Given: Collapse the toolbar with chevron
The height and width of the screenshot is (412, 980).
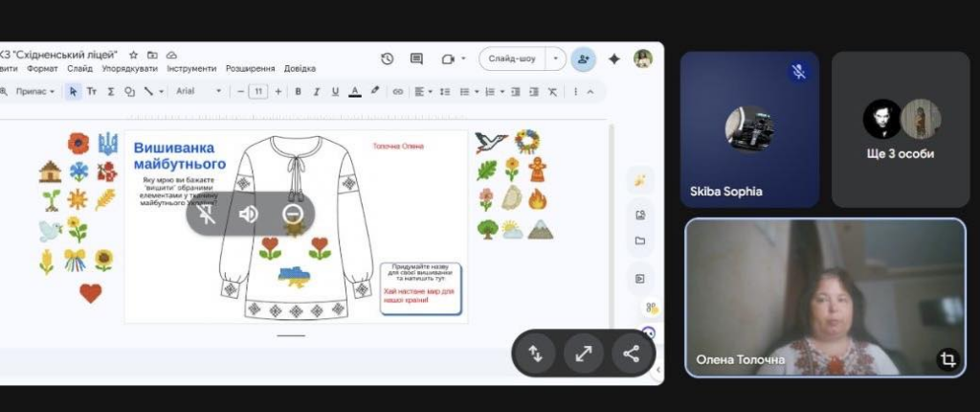Looking at the screenshot, I should coord(590,91).
